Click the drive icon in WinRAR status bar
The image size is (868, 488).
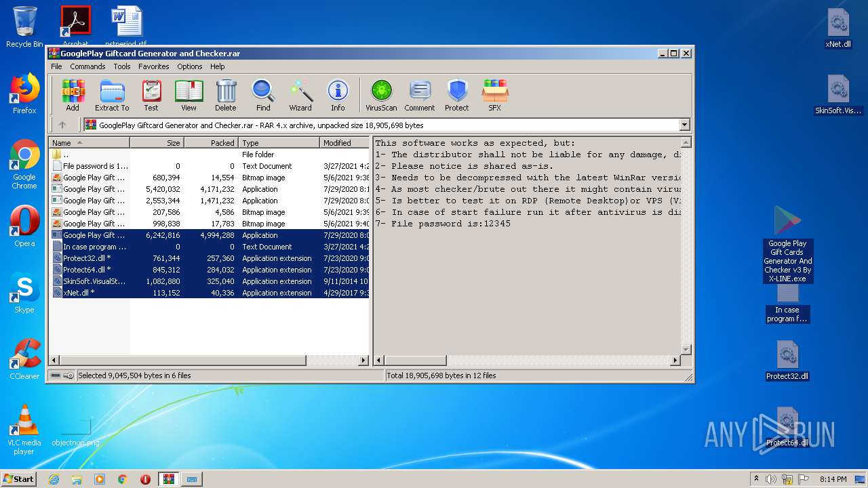pos(56,375)
